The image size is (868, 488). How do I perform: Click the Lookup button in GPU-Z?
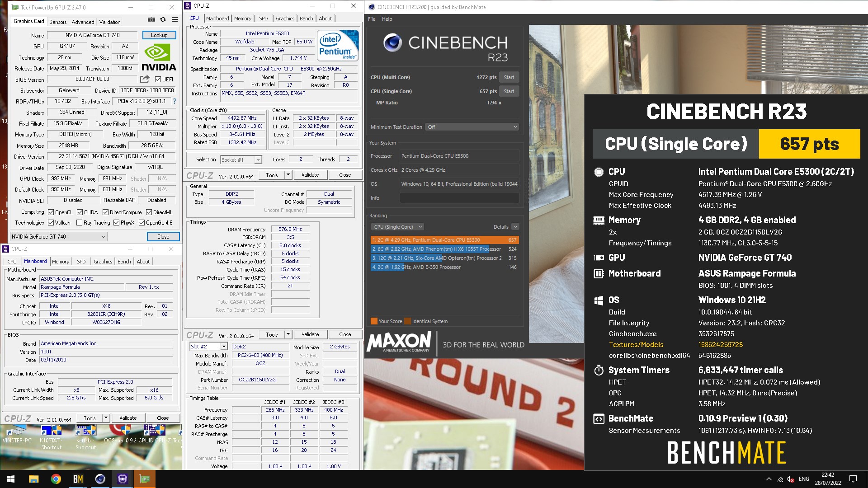click(x=159, y=35)
